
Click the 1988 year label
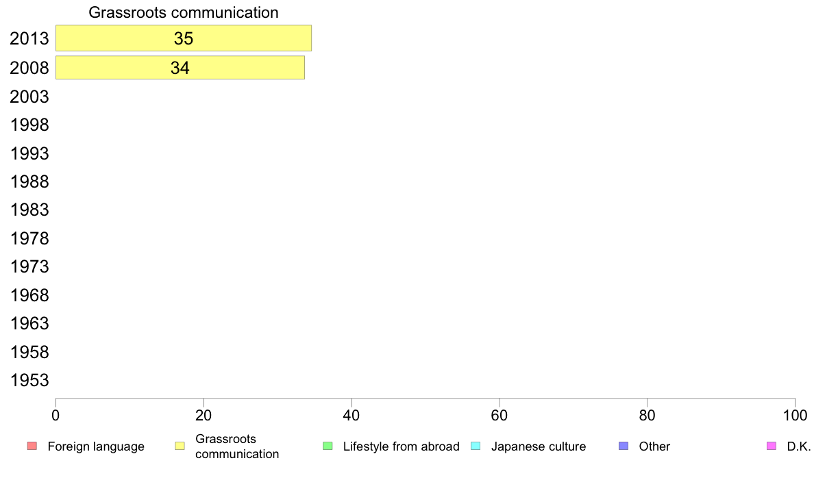29,181
